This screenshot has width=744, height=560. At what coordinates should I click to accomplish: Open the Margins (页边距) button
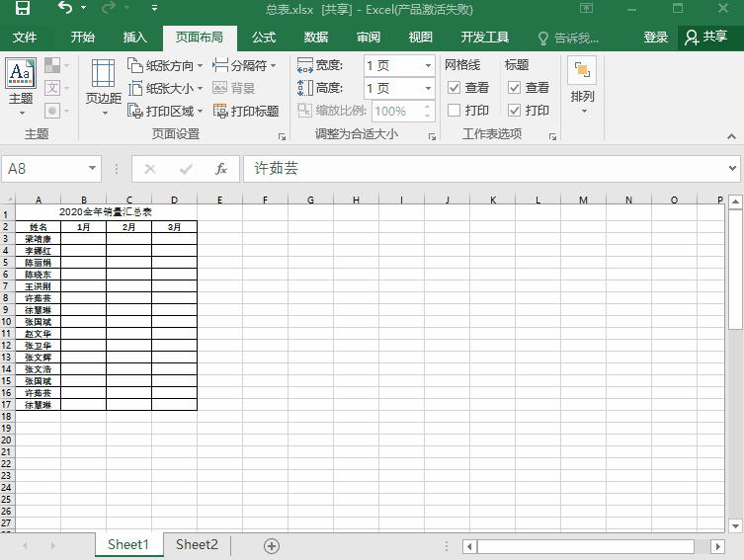103,88
